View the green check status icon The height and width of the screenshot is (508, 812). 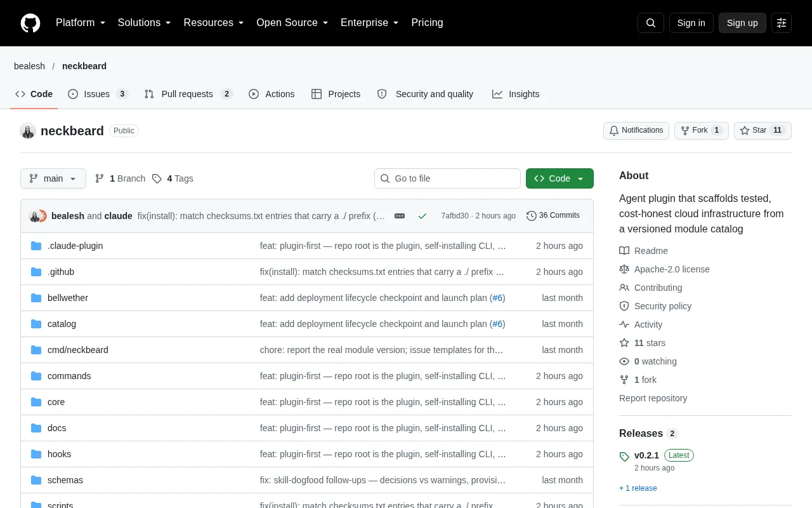pos(422,216)
